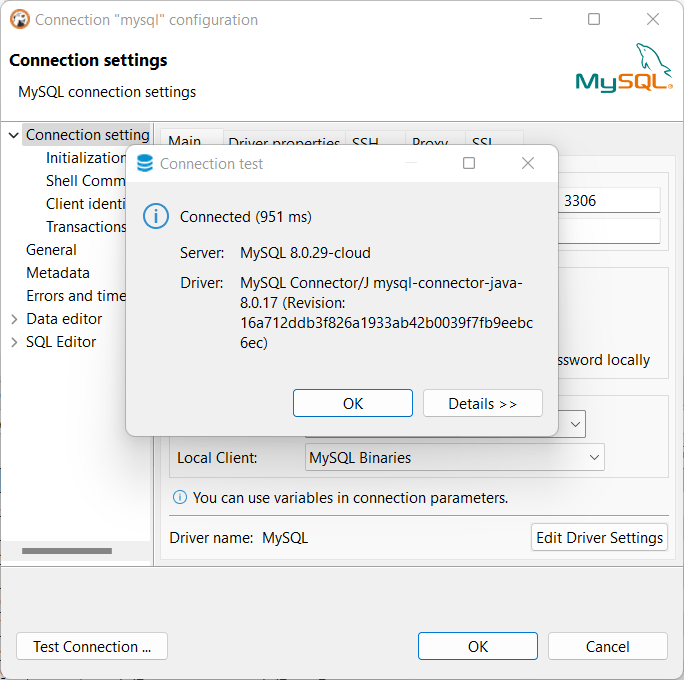Click the MySQL dolphin logo
Screen dimensions: 684x680
[x=623, y=69]
